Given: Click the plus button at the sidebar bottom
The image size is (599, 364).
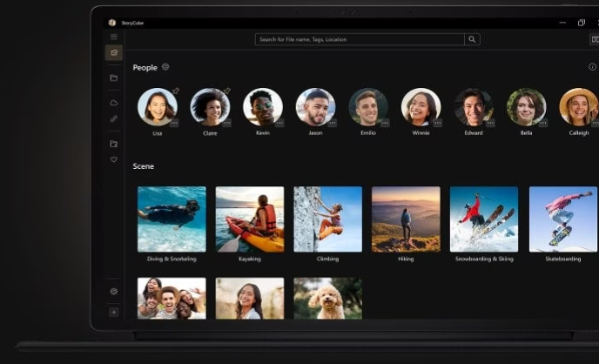Looking at the screenshot, I should (113, 312).
